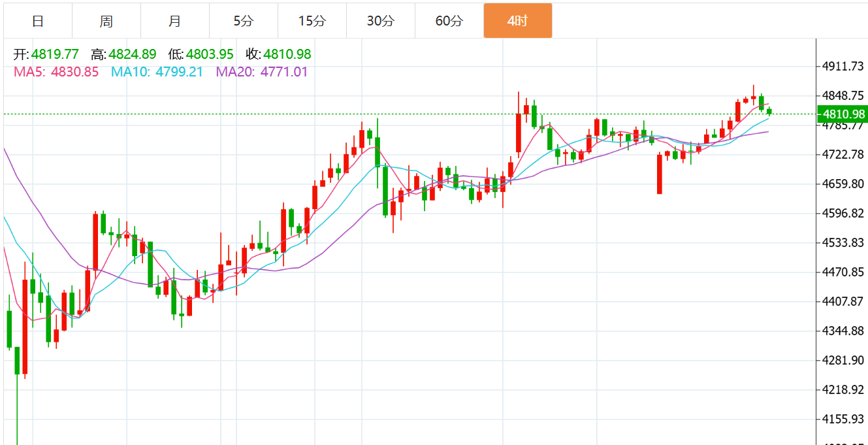Click the 4722.78 price axis label
Viewport: 868px width, 445px height.
[x=843, y=154]
